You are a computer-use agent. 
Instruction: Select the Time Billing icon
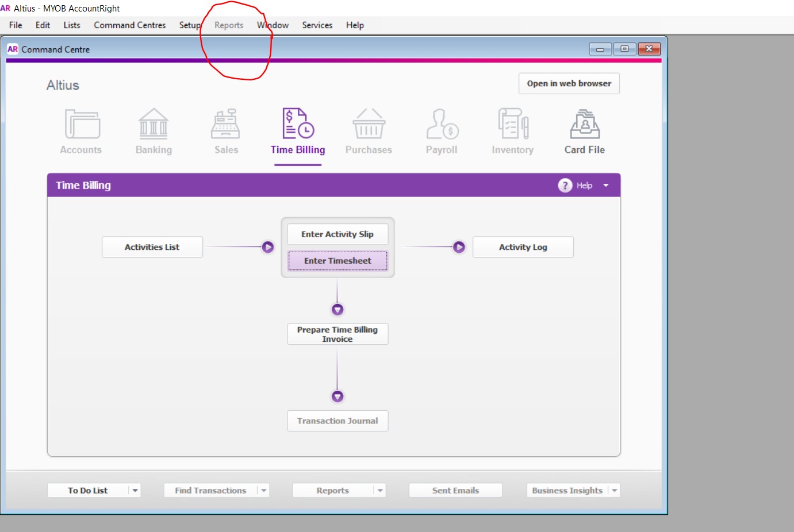298,124
